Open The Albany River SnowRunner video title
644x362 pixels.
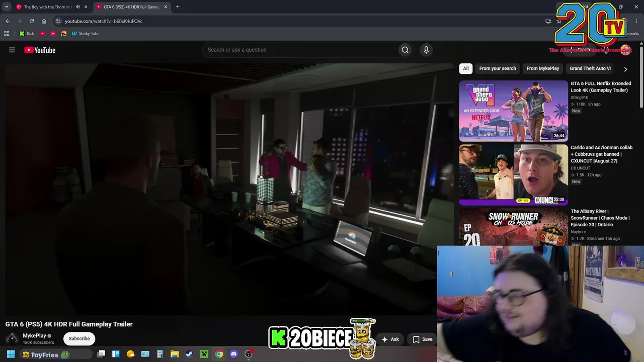(600, 218)
